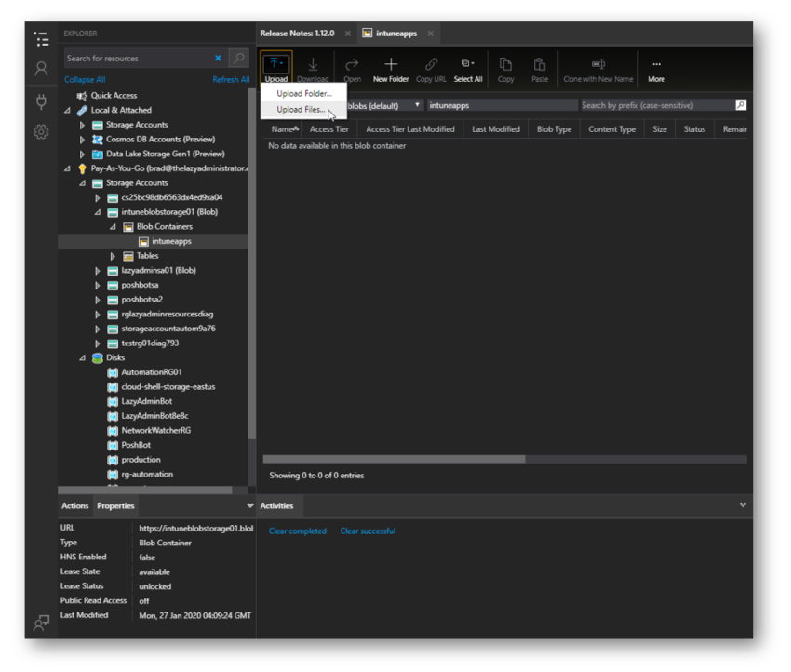
Task: Collapse the Local & Attached node
Action: coord(68,110)
